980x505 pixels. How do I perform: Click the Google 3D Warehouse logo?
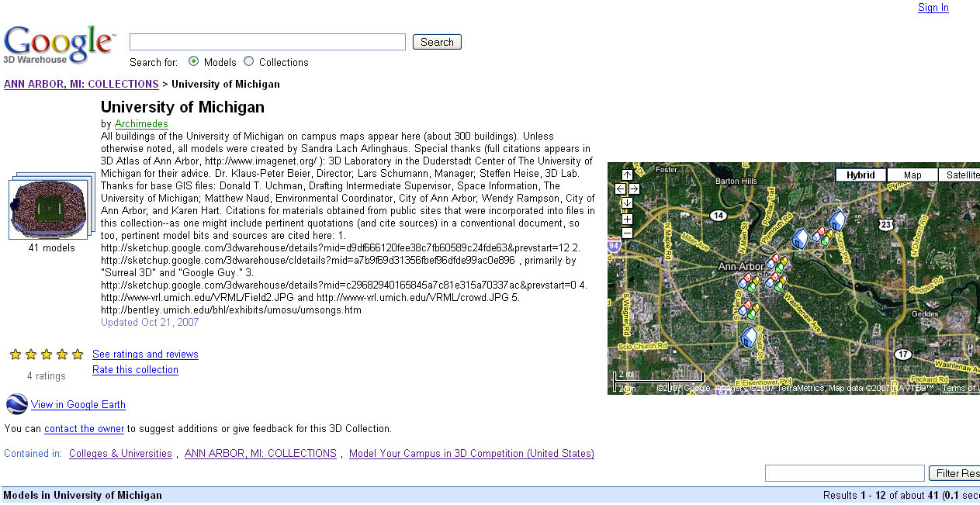[x=59, y=44]
